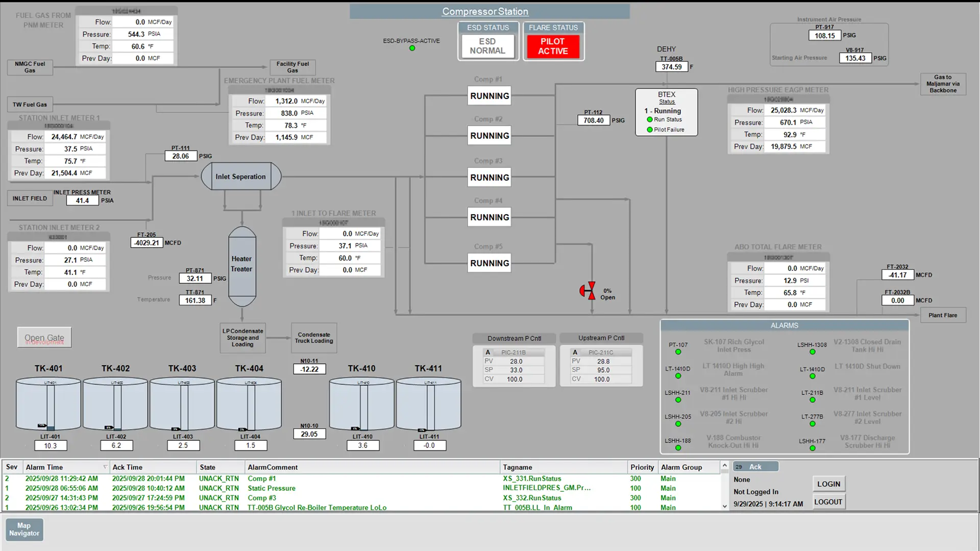
Task: Toggle PIC-211C auto mode A indicator
Action: coord(575,352)
